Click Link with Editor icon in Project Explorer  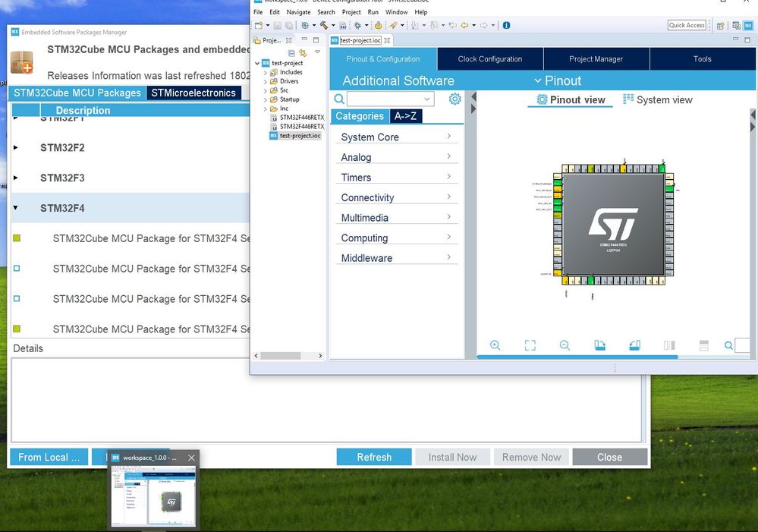coord(303,52)
